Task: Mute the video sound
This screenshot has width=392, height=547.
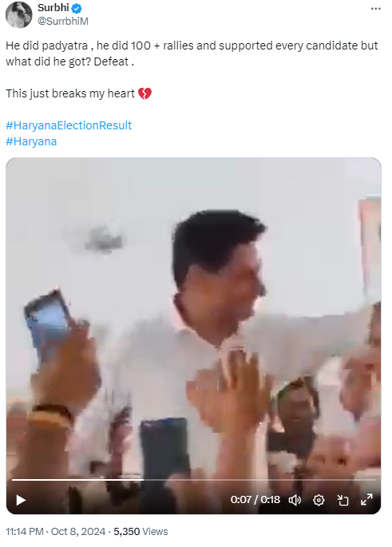Action: click(x=295, y=500)
